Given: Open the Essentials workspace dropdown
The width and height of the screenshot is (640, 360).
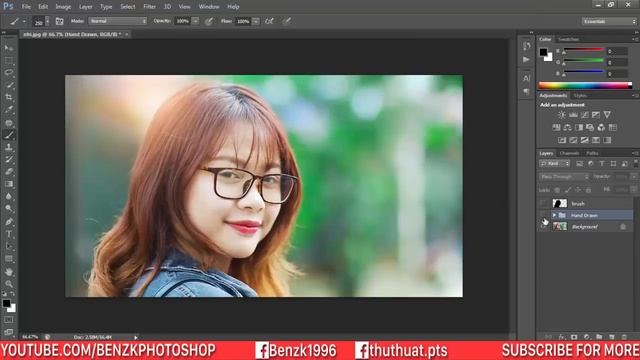Looking at the screenshot, I should (609, 21).
